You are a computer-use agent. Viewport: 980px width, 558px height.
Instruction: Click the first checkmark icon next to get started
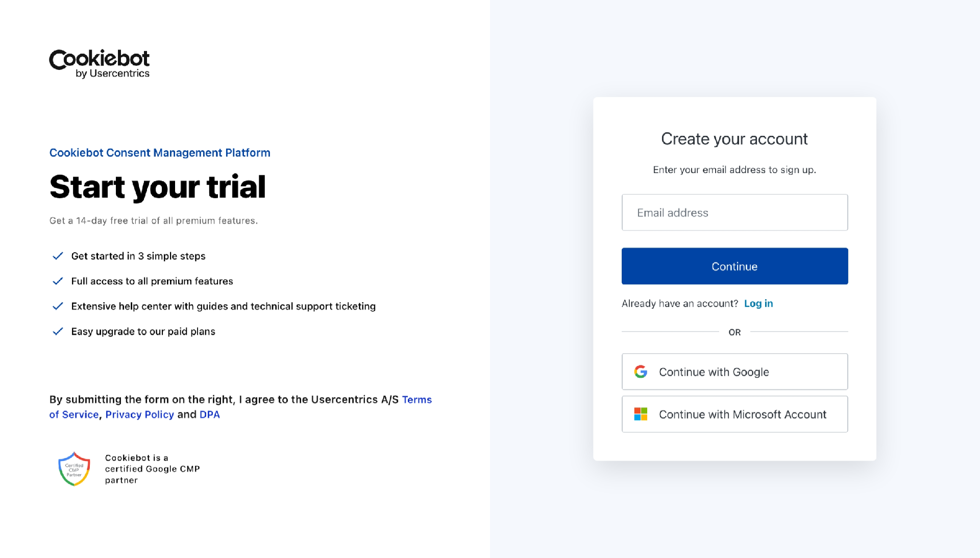click(57, 256)
